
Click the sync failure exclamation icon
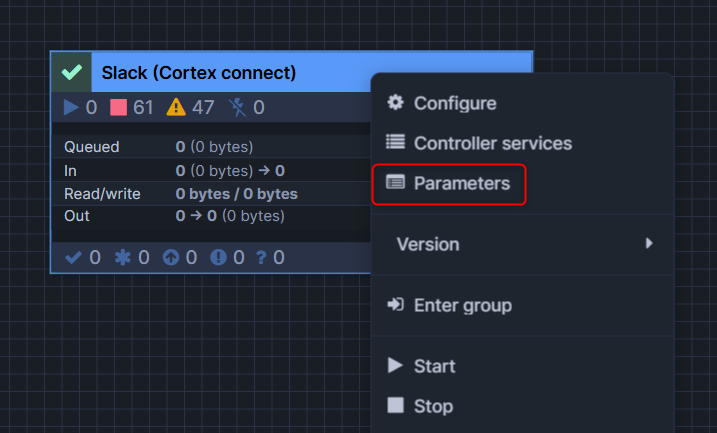[218, 257]
